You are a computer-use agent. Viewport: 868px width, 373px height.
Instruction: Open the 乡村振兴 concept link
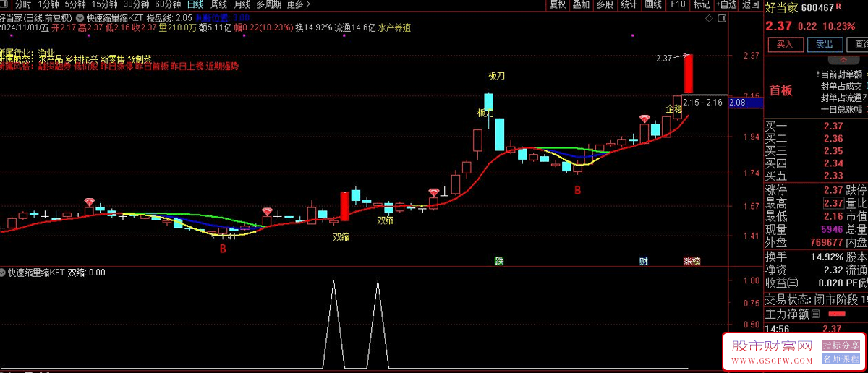coord(82,59)
